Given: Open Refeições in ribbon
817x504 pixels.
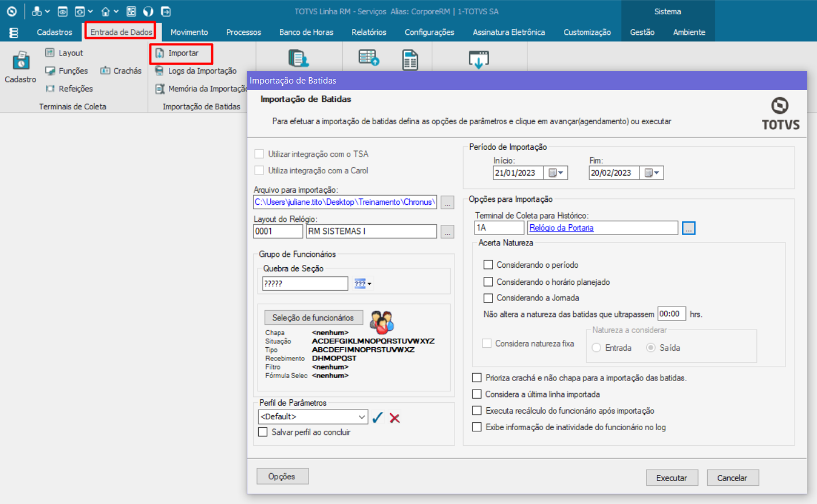Looking at the screenshot, I should pyautogui.click(x=69, y=89).
